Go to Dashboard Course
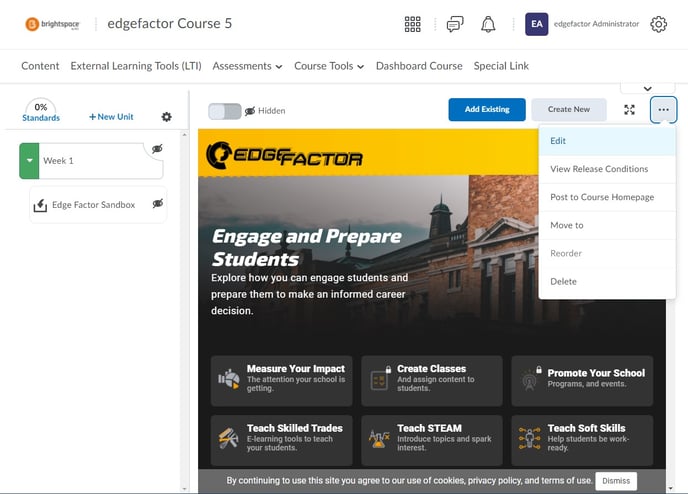The width and height of the screenshot is (688, 494). pyautogui.click(x=419, y=66)
